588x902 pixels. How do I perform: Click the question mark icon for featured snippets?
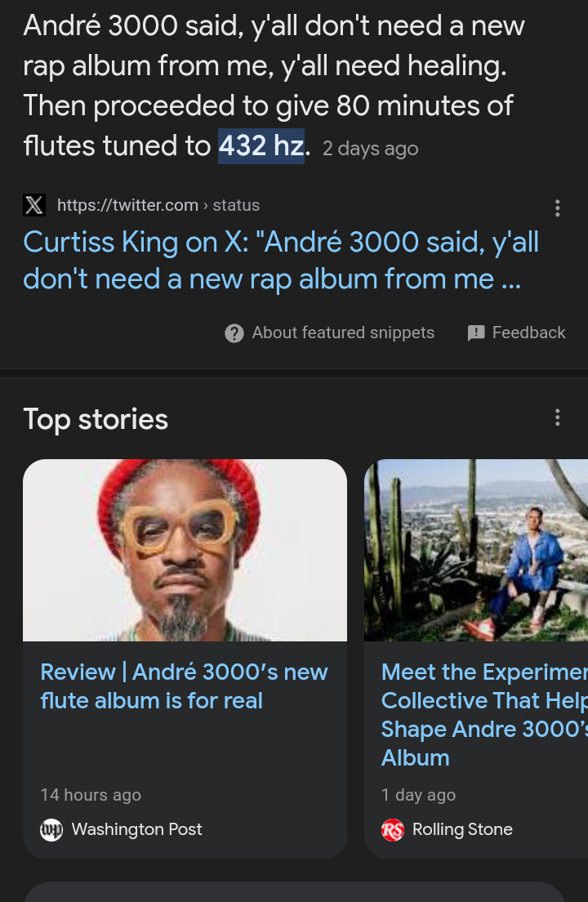[234, 333]
